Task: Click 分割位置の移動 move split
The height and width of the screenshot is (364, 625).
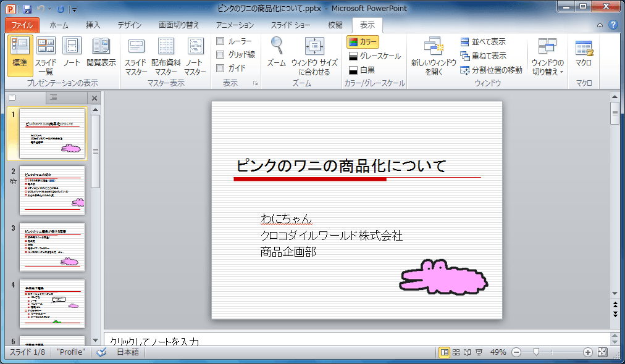Action: tap(491, 70)
